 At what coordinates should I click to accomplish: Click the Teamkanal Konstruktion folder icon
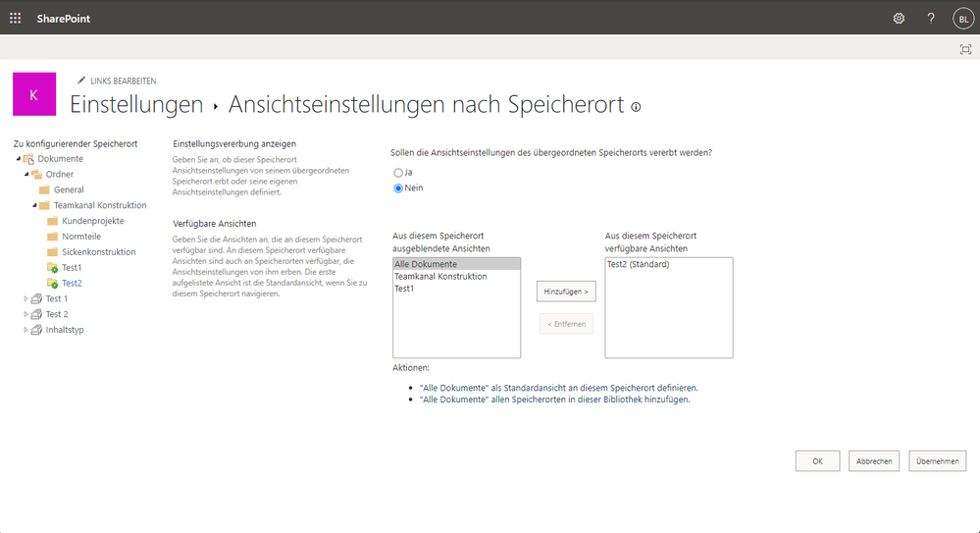click(x=44, y=205)
